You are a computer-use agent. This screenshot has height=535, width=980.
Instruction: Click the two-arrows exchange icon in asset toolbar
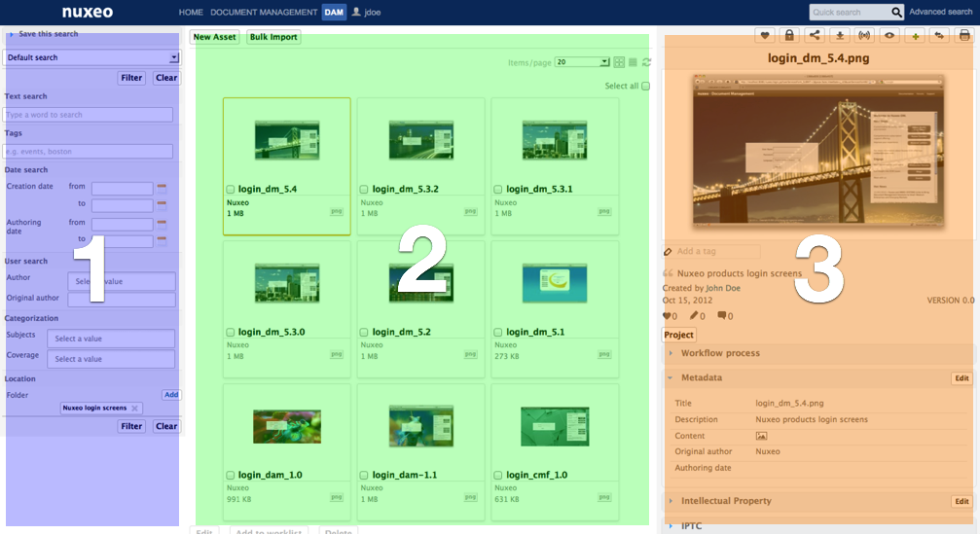(939, 36)
